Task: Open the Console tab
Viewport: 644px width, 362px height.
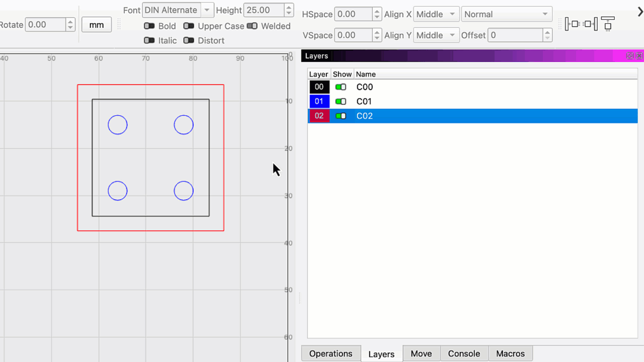Action: 463,353
